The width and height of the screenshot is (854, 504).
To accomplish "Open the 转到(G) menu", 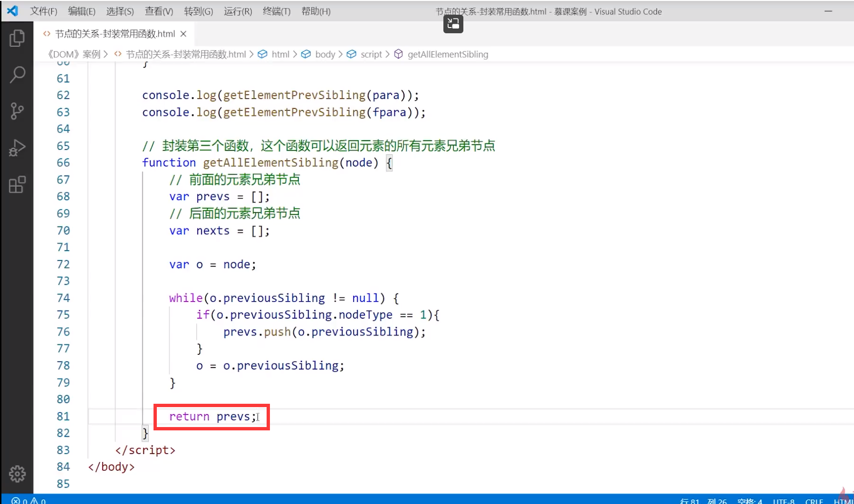I will coord(198,11).
